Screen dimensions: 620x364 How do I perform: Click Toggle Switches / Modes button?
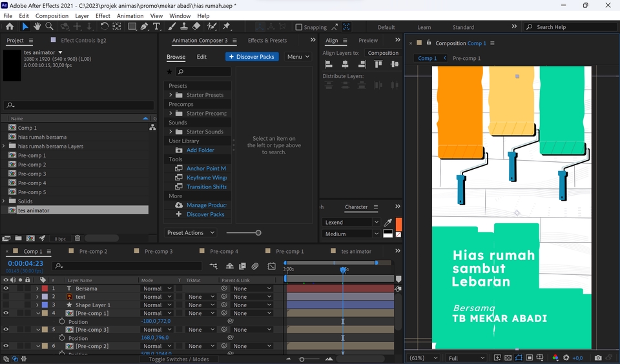(179, 359)
